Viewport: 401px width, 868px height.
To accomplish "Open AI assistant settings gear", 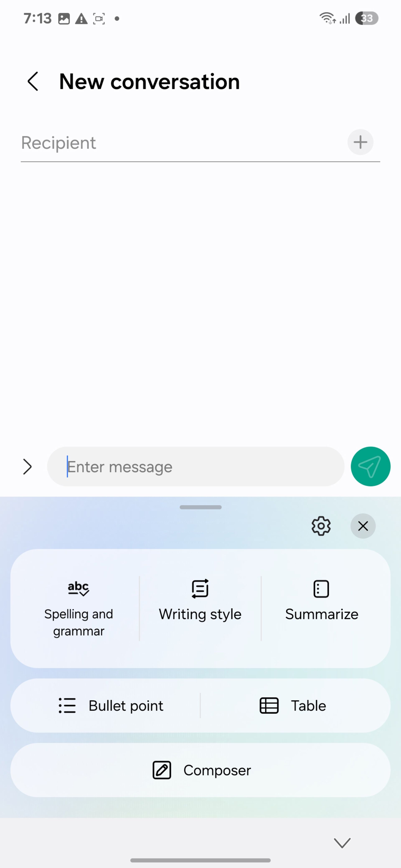I will (x=321, y=526).
